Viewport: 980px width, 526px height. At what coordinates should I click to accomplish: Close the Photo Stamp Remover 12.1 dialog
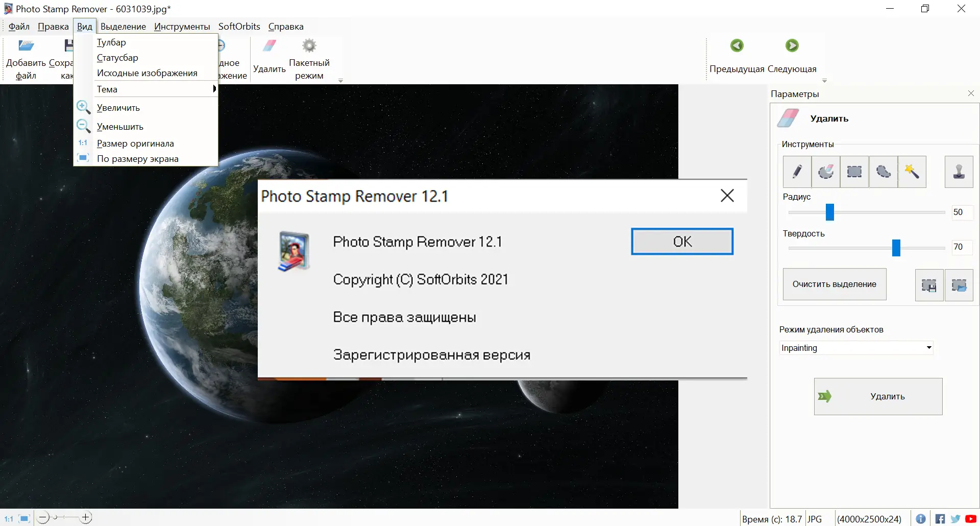coord(727,196)
